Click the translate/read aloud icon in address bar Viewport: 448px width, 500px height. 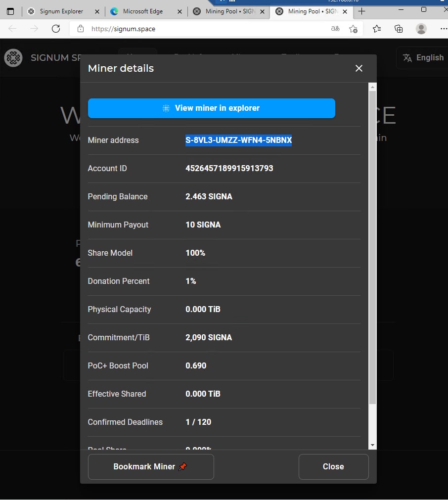pos(335,29)
